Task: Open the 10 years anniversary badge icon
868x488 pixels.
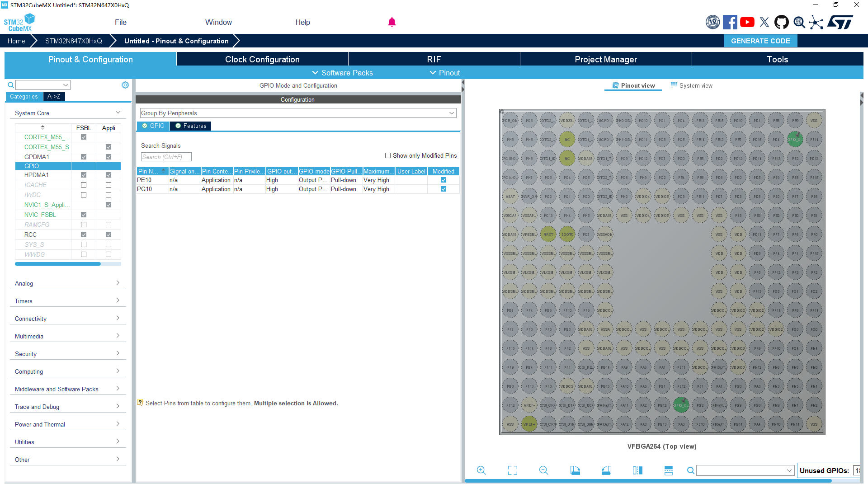Action: [713, 22]
